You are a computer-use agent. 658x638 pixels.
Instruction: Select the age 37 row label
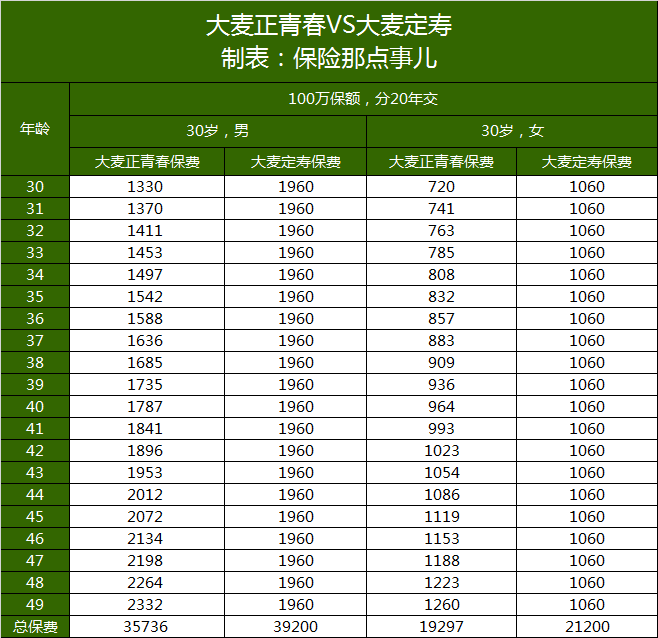35,340
